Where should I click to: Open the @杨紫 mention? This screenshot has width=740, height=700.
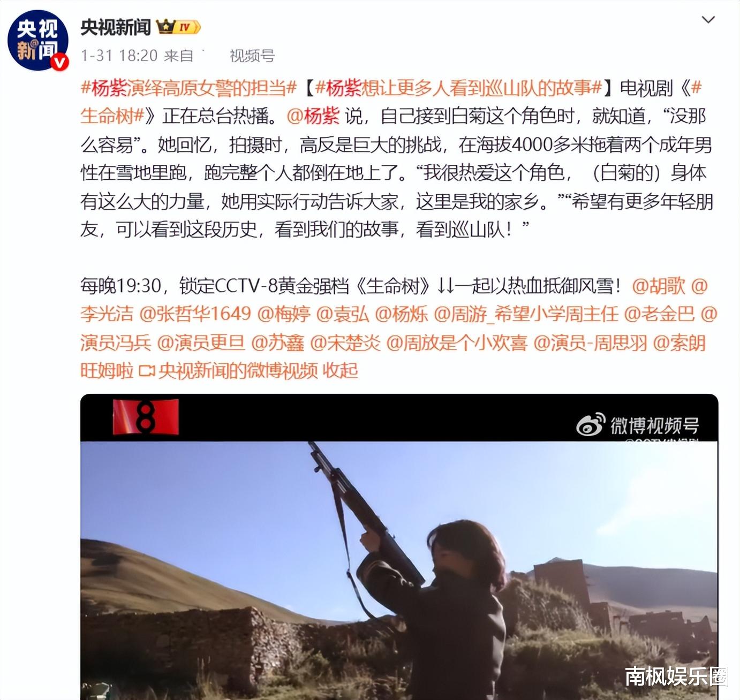(313, 116)
